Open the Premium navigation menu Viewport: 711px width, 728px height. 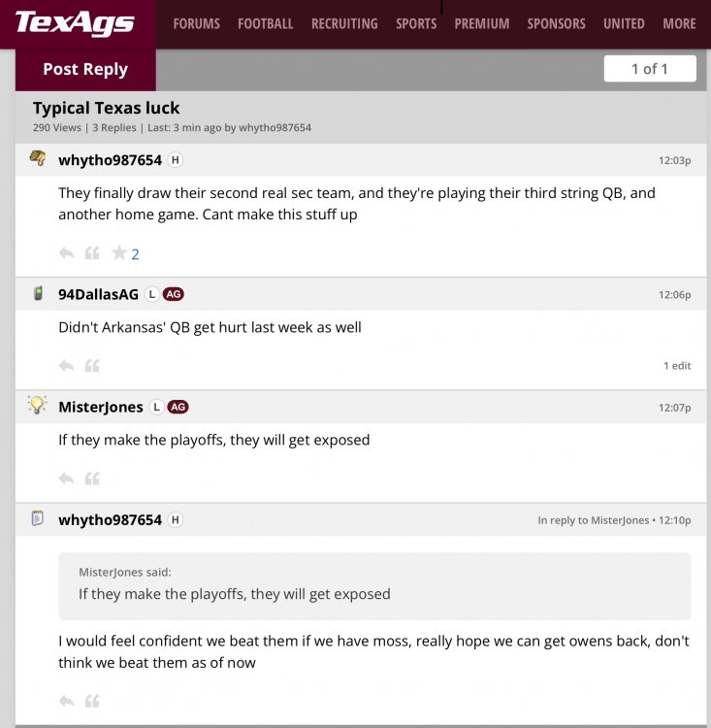tap(481, 23)
